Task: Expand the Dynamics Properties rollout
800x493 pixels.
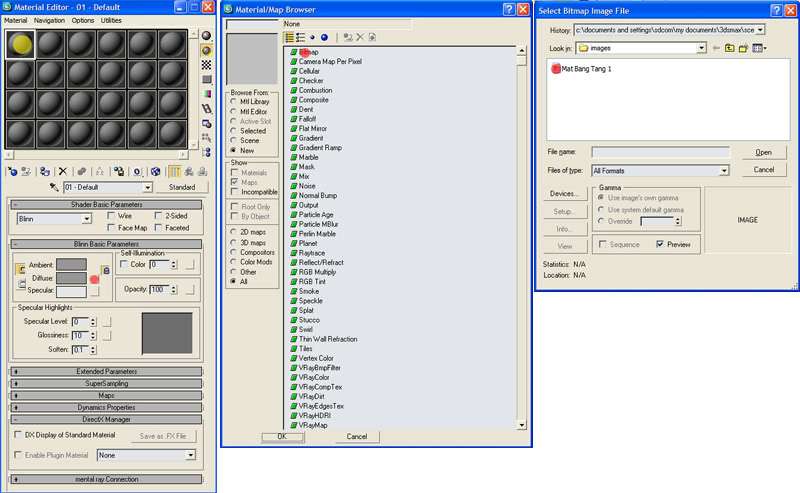Action: [106, 407]
